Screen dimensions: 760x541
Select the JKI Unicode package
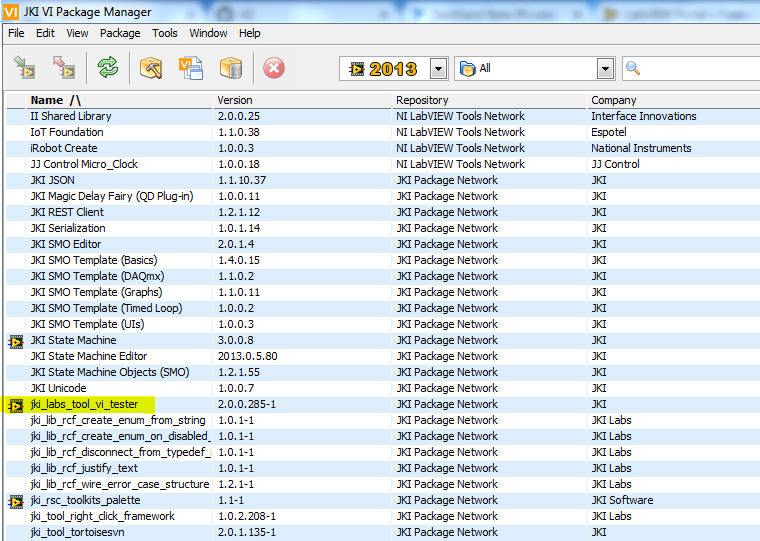59,388
